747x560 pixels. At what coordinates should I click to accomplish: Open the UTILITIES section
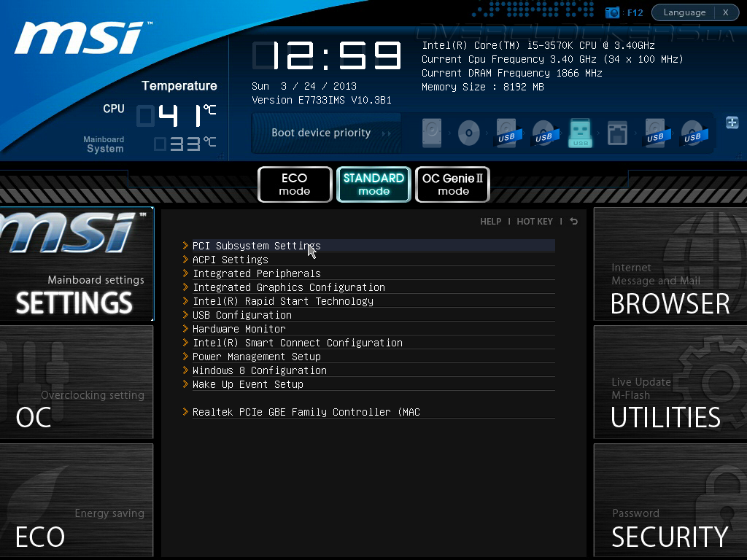pos(670,382)
